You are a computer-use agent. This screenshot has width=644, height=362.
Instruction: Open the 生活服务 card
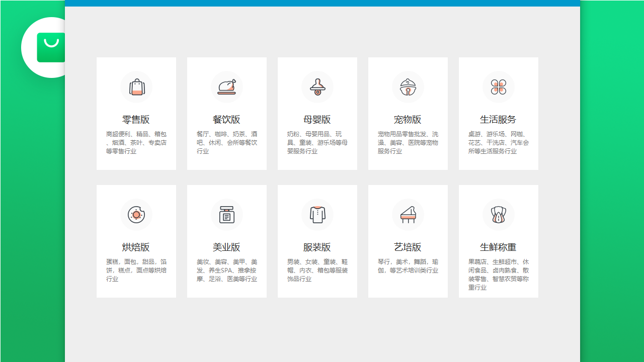[x=498, y=113]
